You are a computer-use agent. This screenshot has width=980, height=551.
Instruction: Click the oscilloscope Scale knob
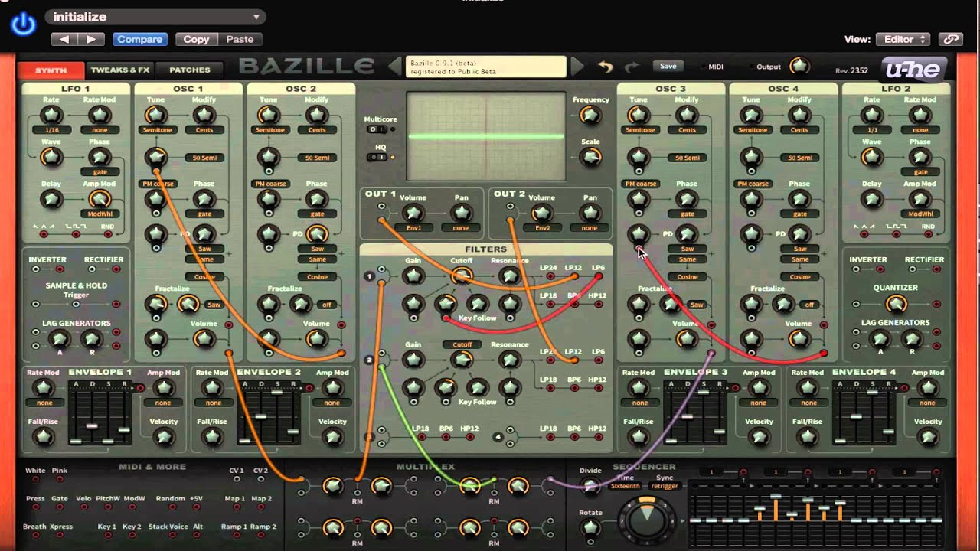pyautogui.click(x=590, y=157)
